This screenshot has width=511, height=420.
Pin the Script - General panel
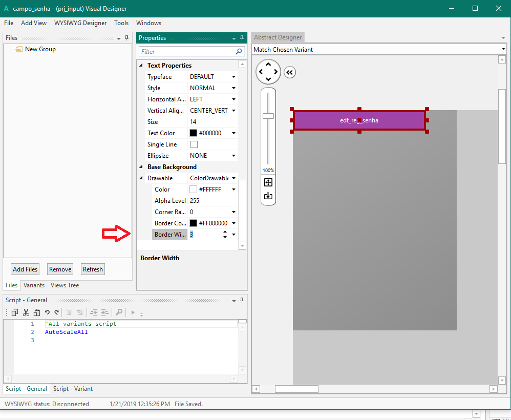242,300
